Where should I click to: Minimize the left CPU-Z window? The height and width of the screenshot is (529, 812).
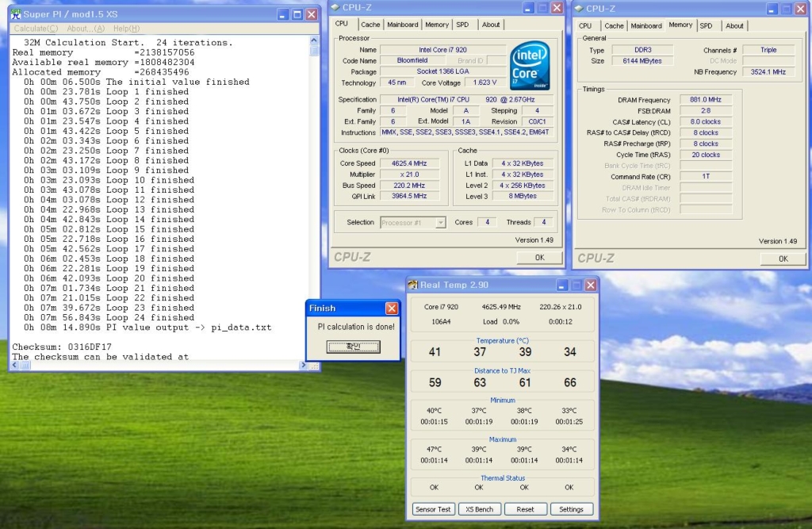[527, 8]
